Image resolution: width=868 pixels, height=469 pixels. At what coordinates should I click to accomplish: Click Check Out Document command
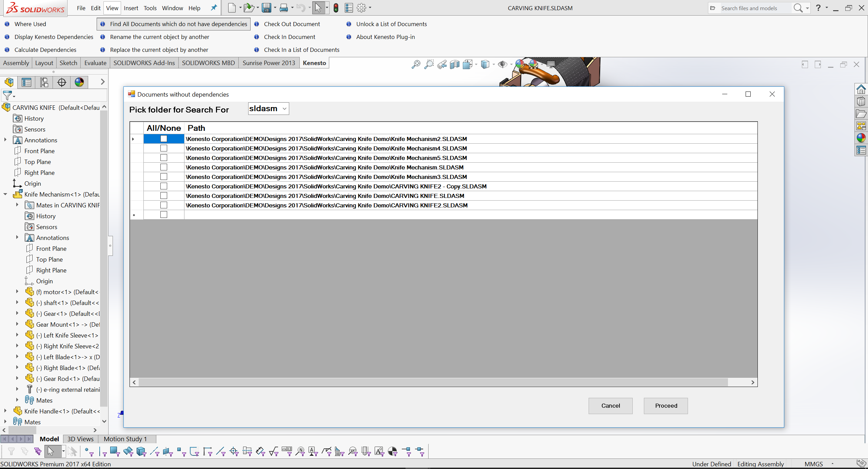292,24
